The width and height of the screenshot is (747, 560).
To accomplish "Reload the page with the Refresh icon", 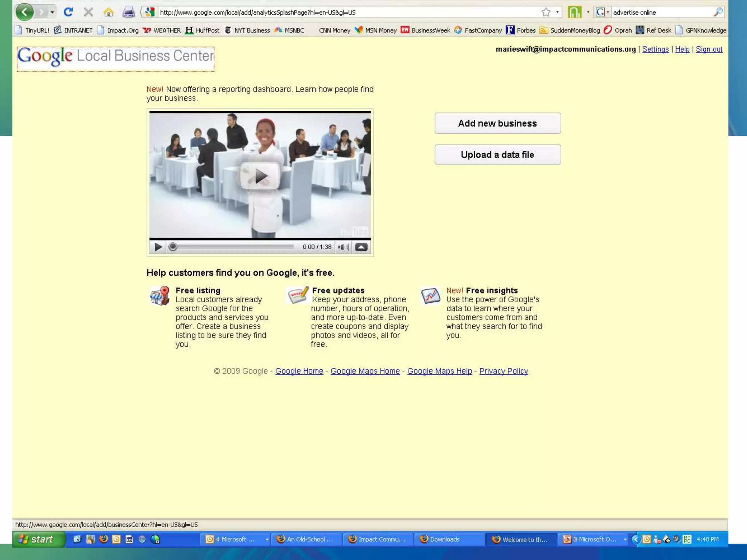I will tap(68, 12).
